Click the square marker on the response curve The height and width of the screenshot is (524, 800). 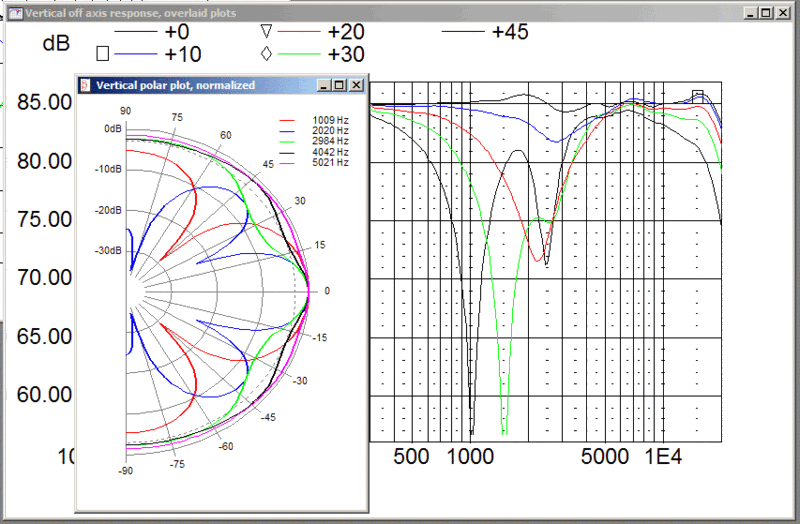[x=697, y=95]
